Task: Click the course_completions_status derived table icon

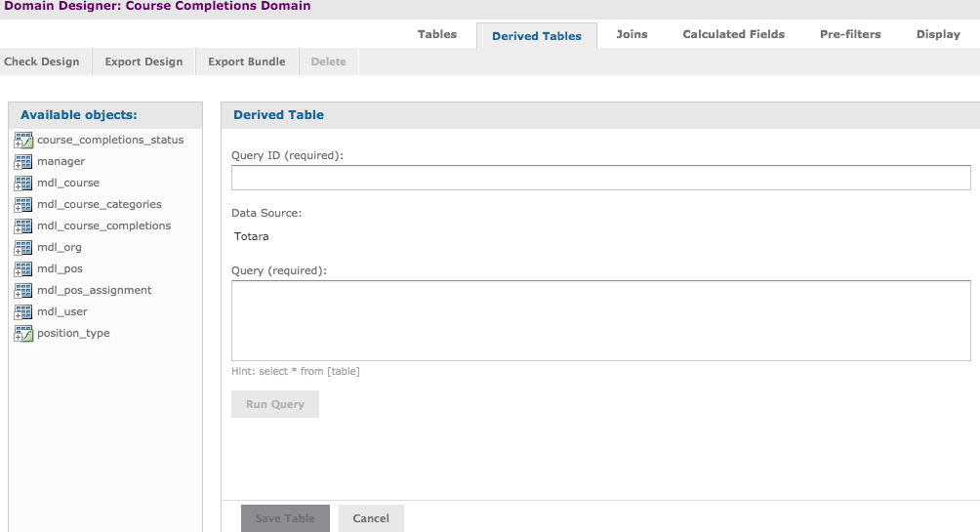Action: coord(23,141)
